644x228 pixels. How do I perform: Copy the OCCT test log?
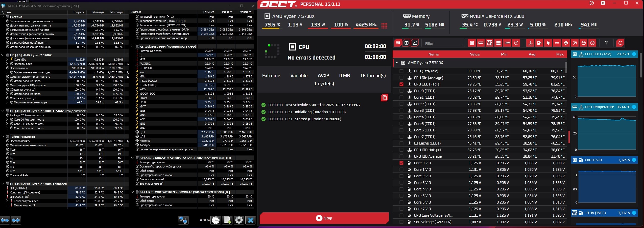(385, 98)
